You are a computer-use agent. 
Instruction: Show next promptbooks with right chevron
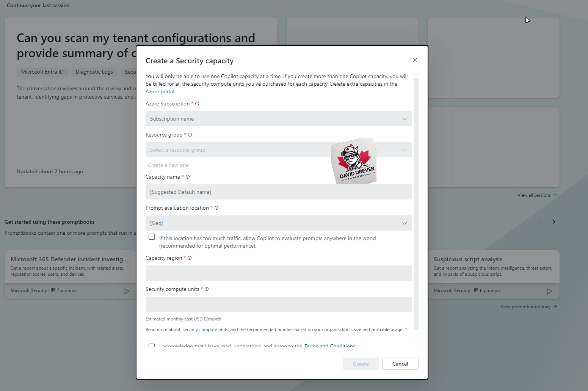554,222
